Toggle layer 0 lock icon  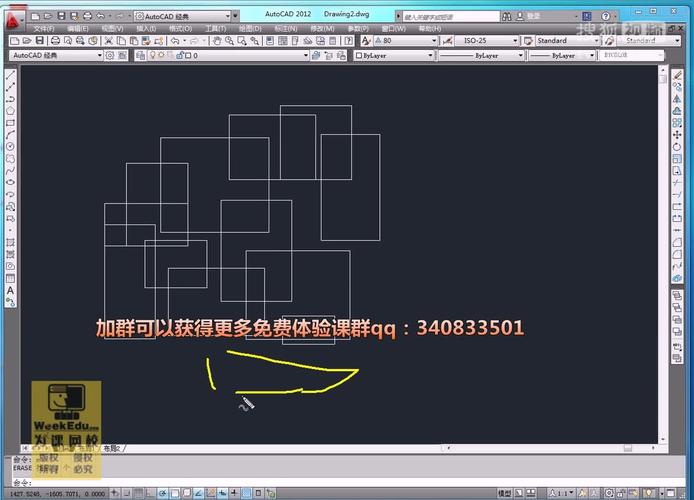(180, 55)
